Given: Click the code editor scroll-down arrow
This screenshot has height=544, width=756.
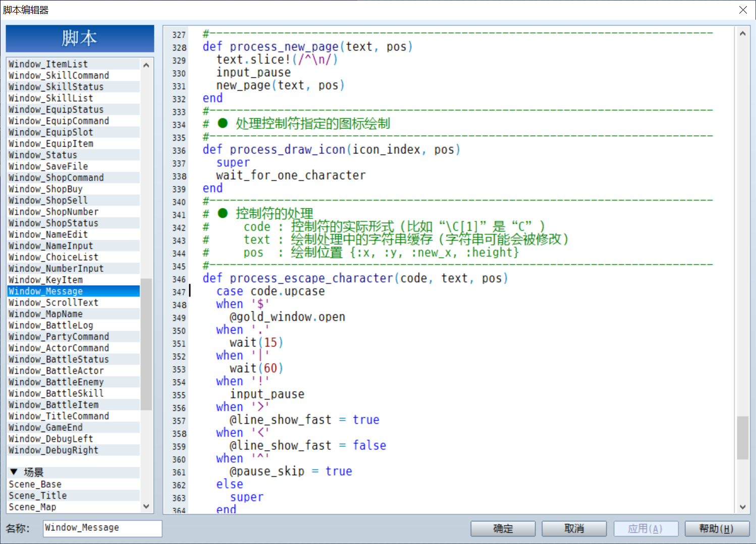Looking at the screenshot, I should (x=742, y=507).
